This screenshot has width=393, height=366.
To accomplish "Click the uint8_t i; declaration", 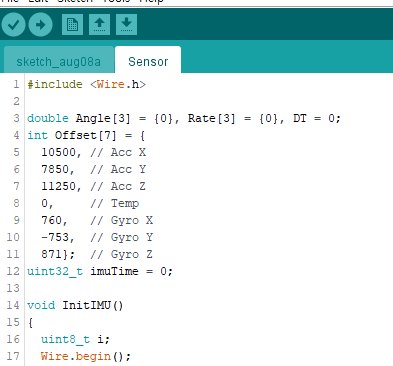I will [x=75, y=339].
